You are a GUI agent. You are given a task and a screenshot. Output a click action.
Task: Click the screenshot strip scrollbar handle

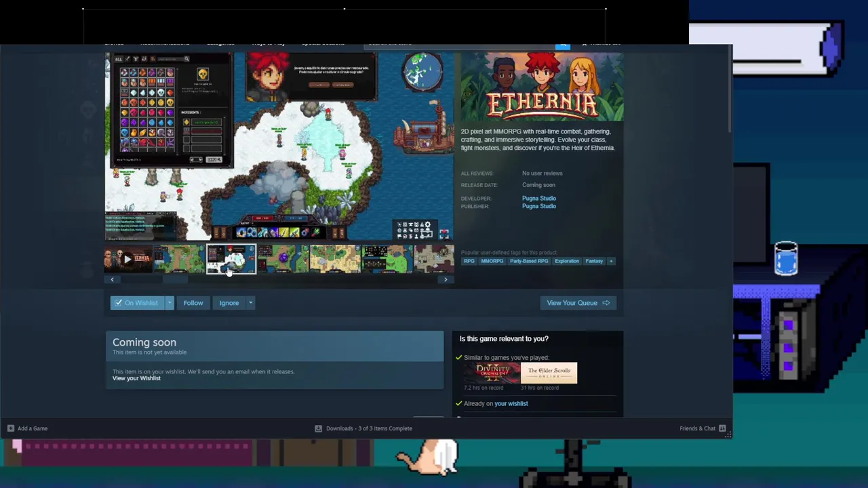point(176,279)
